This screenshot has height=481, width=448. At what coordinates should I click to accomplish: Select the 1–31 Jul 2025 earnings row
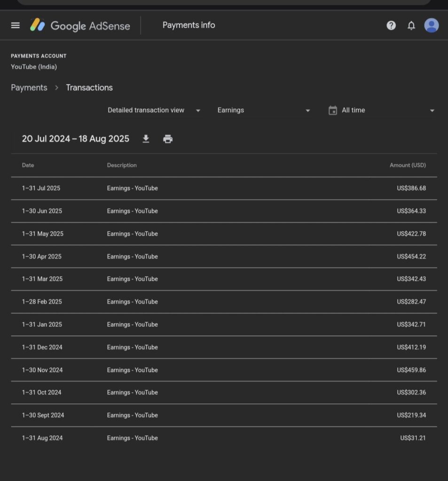[224, 188]
